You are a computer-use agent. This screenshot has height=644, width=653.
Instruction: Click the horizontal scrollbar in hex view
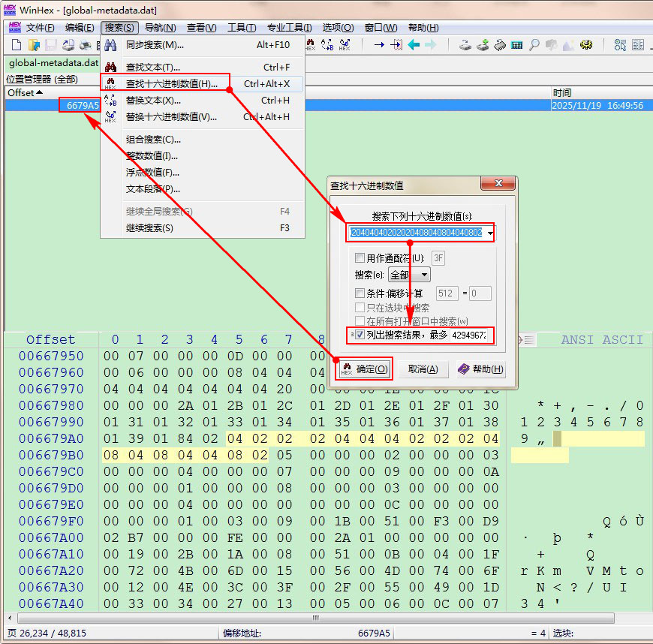tap(315, 618)
